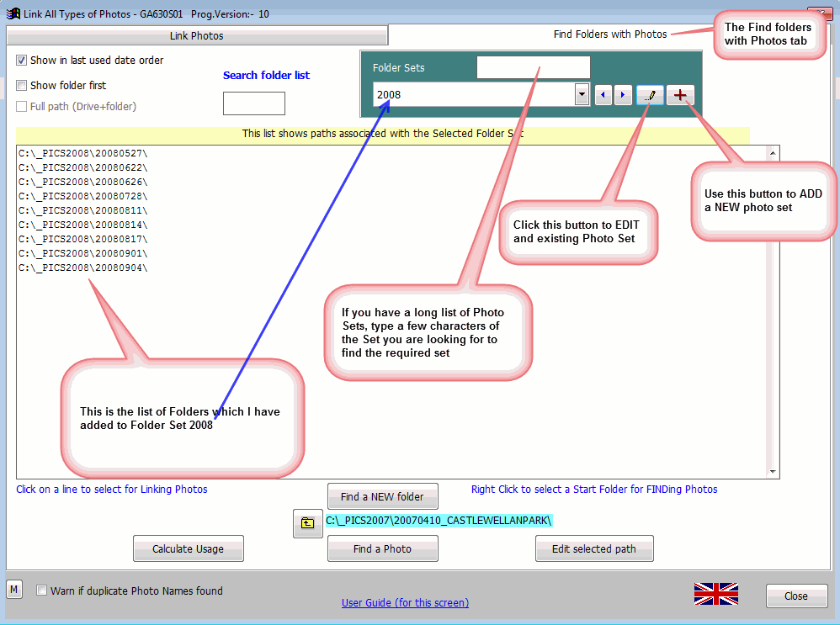This screenshot has height=625, width=840.
Task: Enable Warn if duplicate Photo Names found
Action: tap(41, 591)
